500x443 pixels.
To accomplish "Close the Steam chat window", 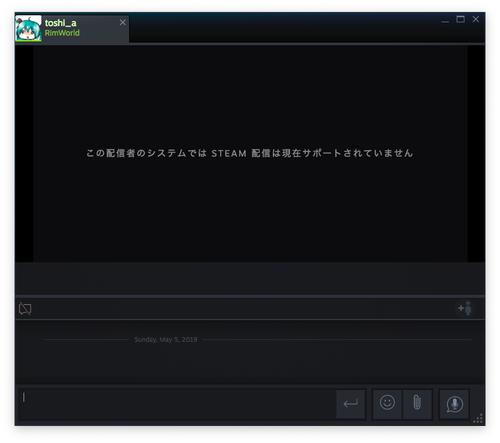I will pos(476,19).
